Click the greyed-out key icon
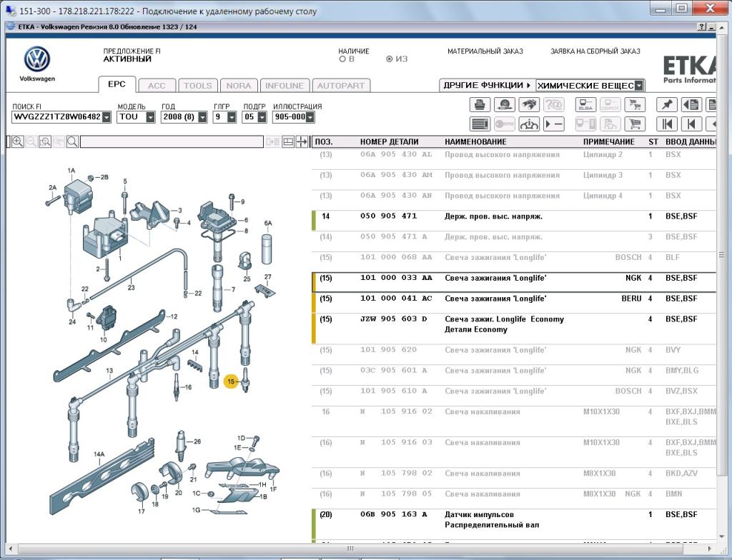 coord(504,124)
